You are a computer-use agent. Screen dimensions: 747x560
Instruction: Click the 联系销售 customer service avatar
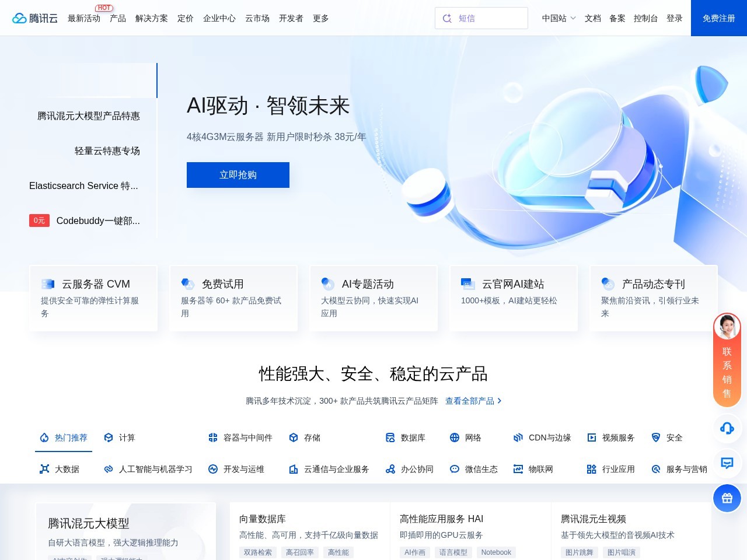727,327
